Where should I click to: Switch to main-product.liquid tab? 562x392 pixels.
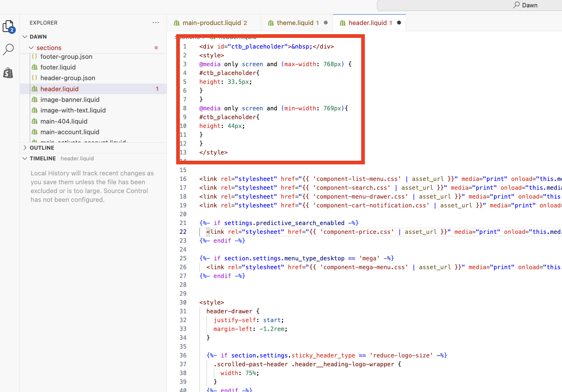[211, 23]
